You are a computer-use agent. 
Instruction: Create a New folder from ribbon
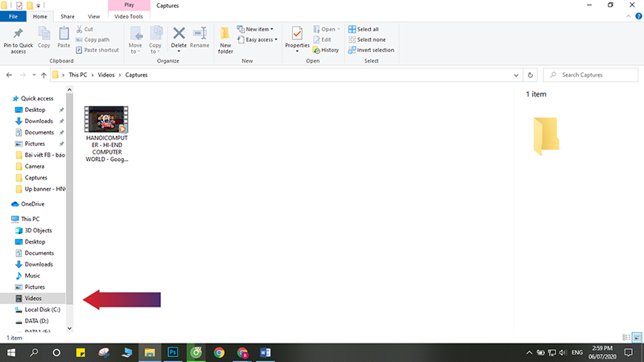point(225,38)
